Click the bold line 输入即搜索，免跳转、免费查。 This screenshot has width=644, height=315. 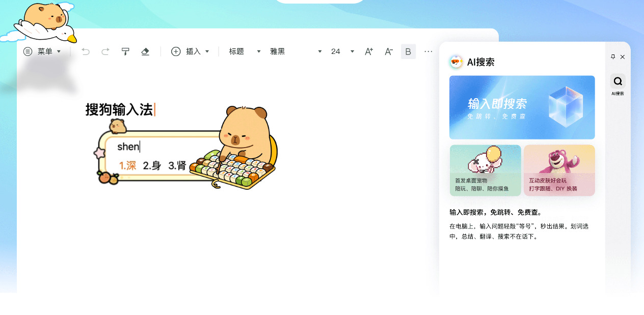496,212
